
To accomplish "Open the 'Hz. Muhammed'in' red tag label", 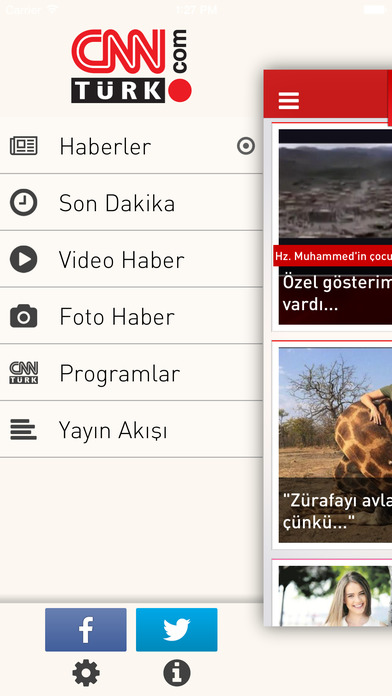I will pyautogui.click(x=333, y=256).
